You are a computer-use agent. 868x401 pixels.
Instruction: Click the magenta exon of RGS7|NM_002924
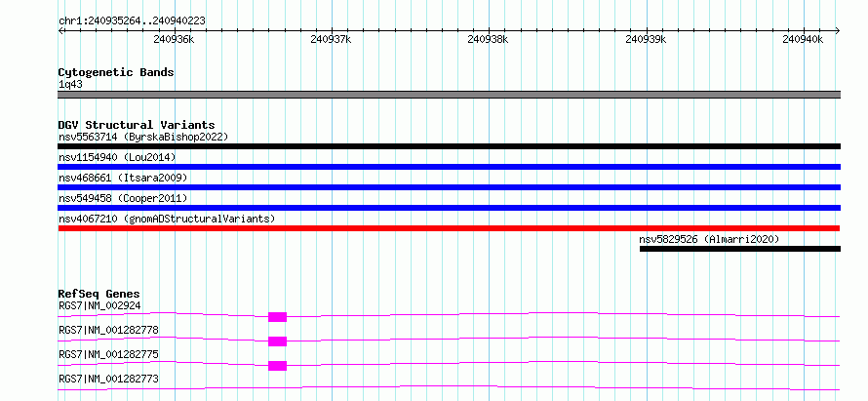point(277,317)
